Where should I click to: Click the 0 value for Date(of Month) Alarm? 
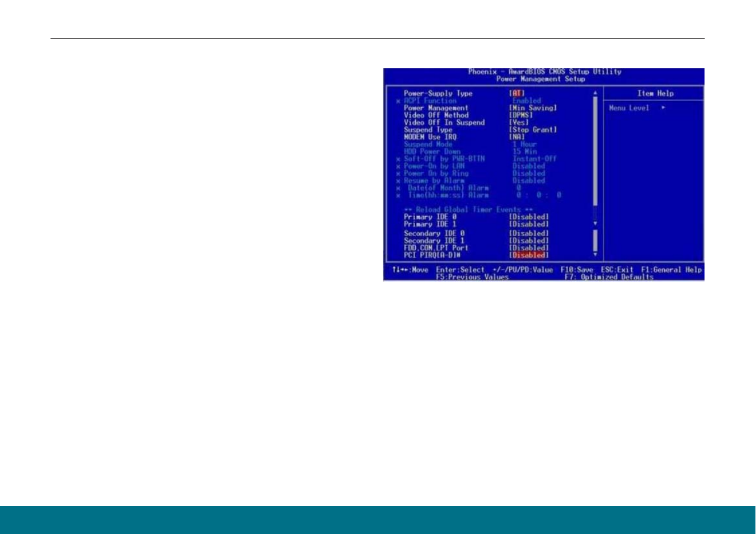519,188
